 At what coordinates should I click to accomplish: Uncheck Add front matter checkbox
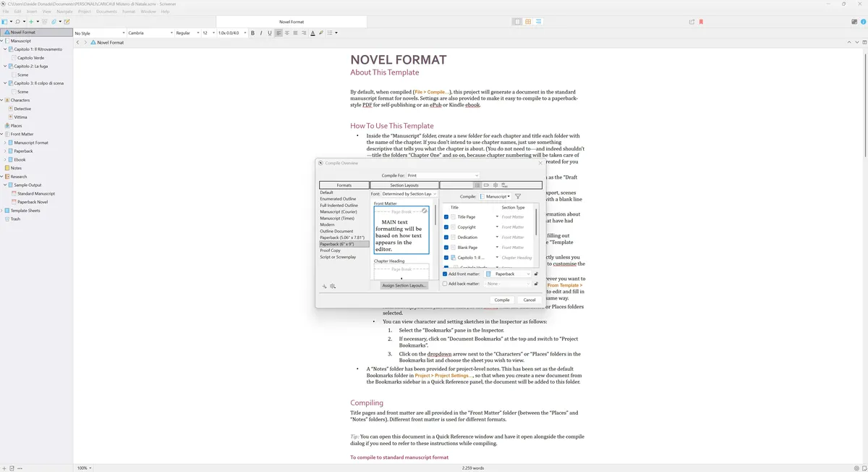(445, 274)
